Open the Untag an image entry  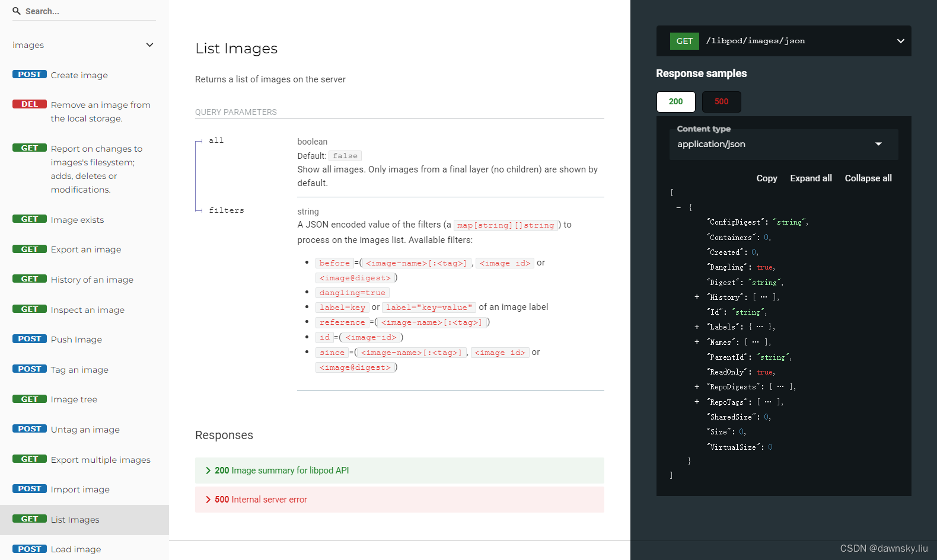tap(84, 430)
